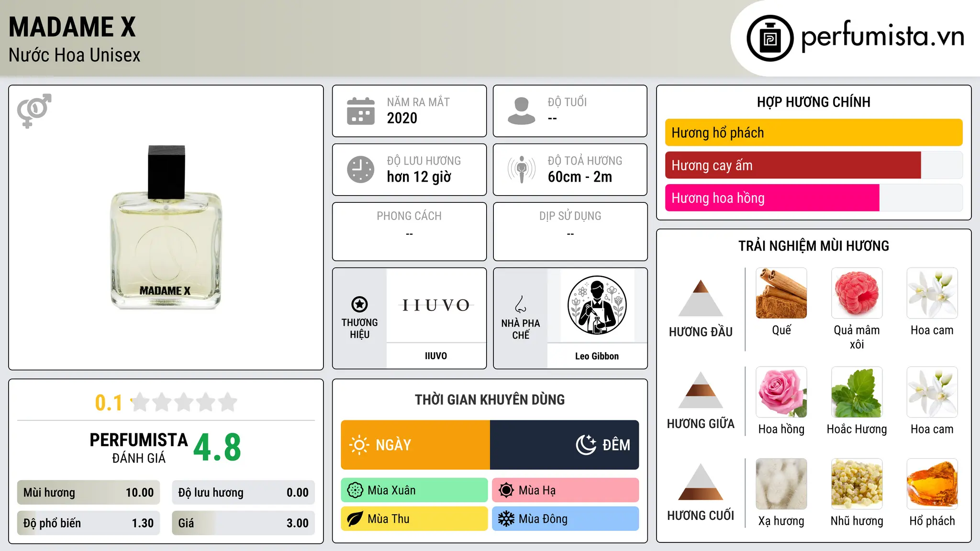The image size is (980, 551).
Task: Click the pink Hương hoa hồng accord bar
Action: pos(772,198)
